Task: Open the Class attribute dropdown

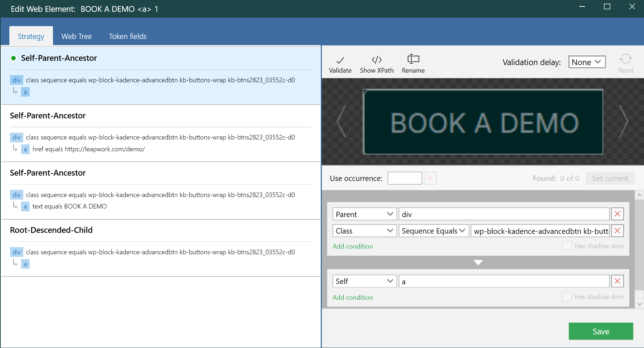Action: pos(364,231)
